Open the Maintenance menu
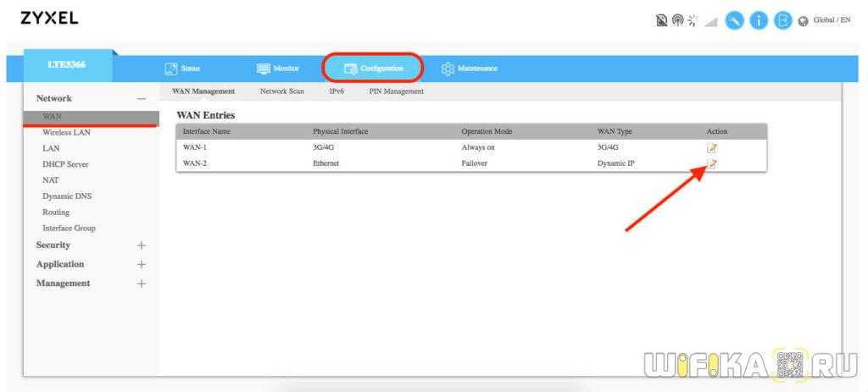This screenshot has height=392, width=868. 470,68
